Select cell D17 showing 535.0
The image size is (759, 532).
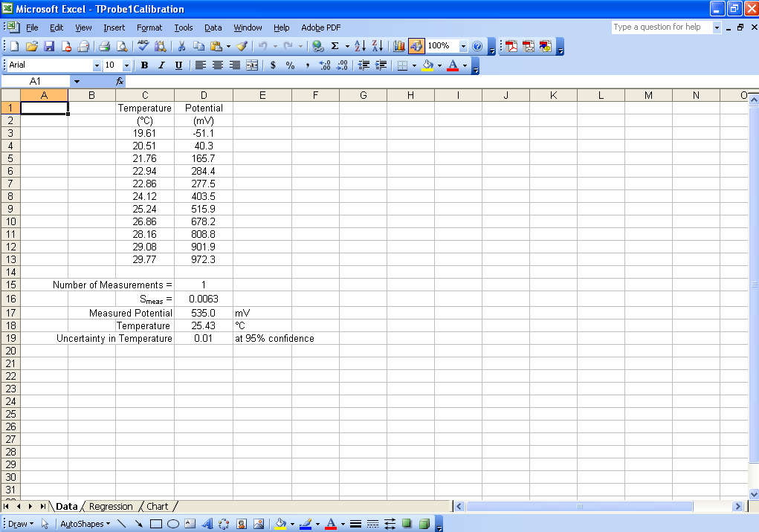click(204, 313)
